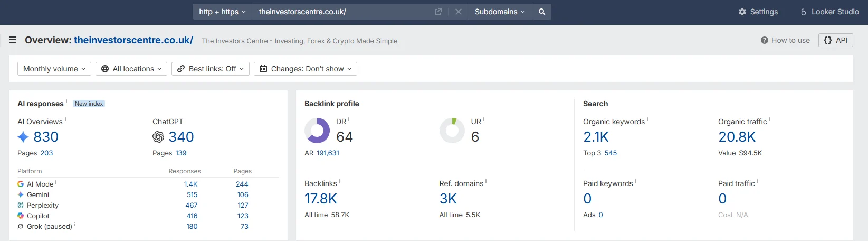Click info icon next to Backlinks
Image resolution: width=868 pixels, height=241 pixels.
point(340,181)
